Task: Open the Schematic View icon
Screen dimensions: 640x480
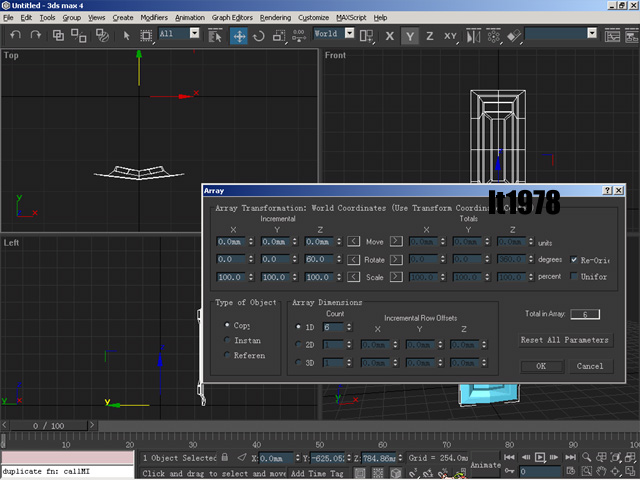Action: [631, 36]
